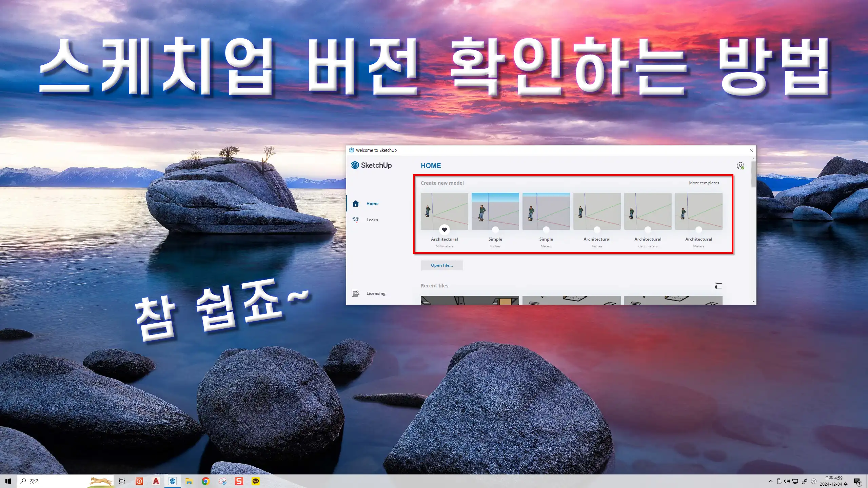Set Simple Inches template as default favorite
This screenshot has width=868, height=488.
click(x=495, y=230)
